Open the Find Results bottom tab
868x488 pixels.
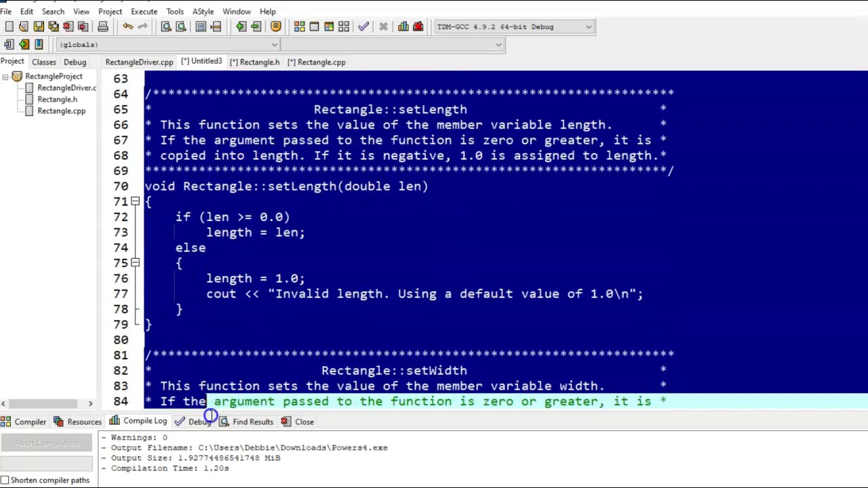pos(246,422)
